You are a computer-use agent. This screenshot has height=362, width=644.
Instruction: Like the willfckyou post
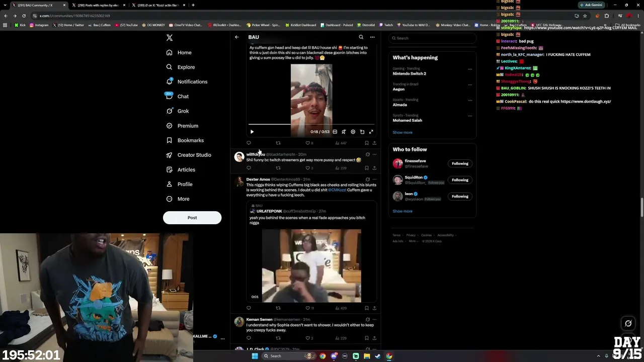point(309,168)
